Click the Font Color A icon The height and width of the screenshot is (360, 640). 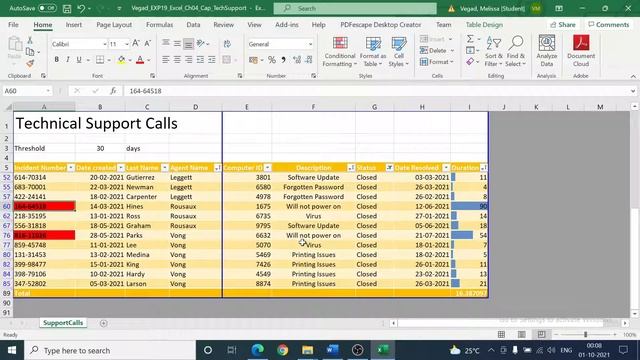pyautogui.click(x=140, y=60)
